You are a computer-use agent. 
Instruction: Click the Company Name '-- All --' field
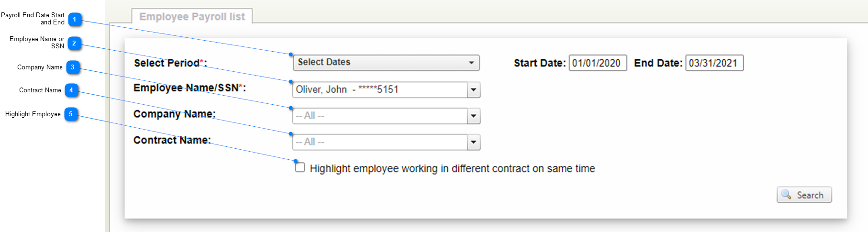[x=380, y=116]
